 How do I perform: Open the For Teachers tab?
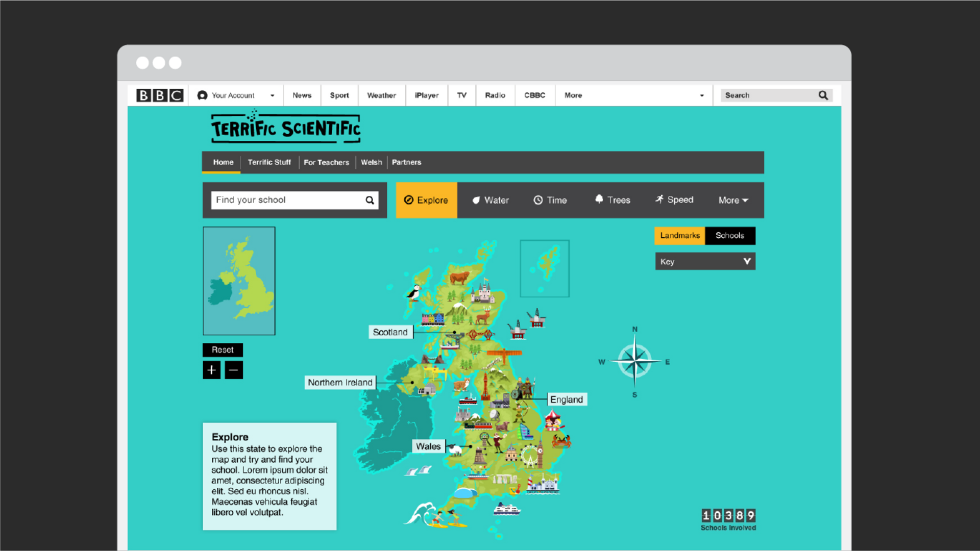pyautogui.click(x=326, y=162)
